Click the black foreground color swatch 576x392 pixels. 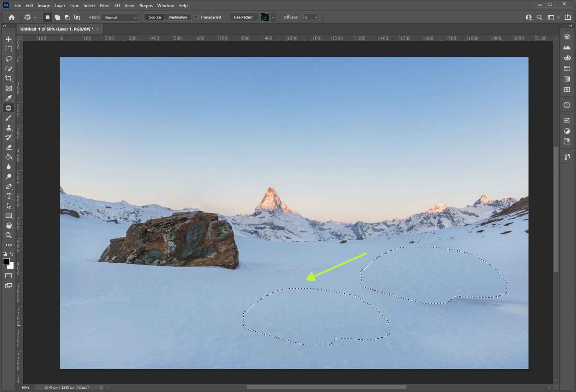pyautogui.click(x=6, y=262)
